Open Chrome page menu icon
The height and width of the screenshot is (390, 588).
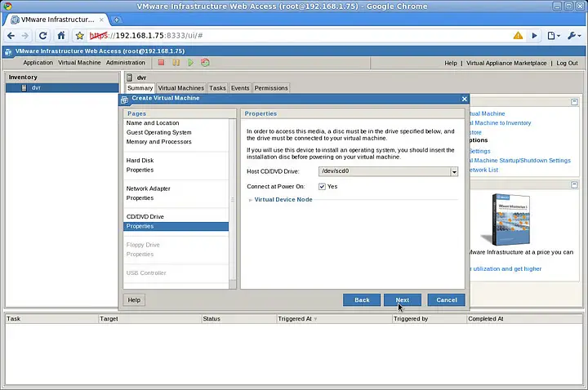coord(554,36)
